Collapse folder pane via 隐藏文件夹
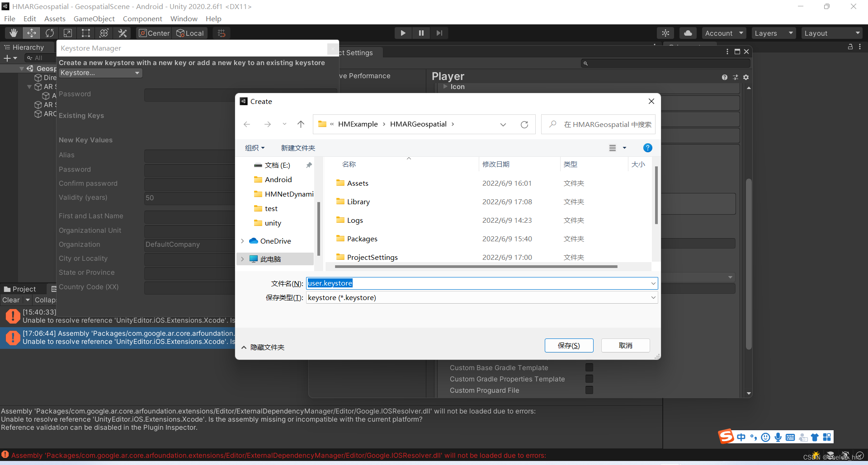 263,347
